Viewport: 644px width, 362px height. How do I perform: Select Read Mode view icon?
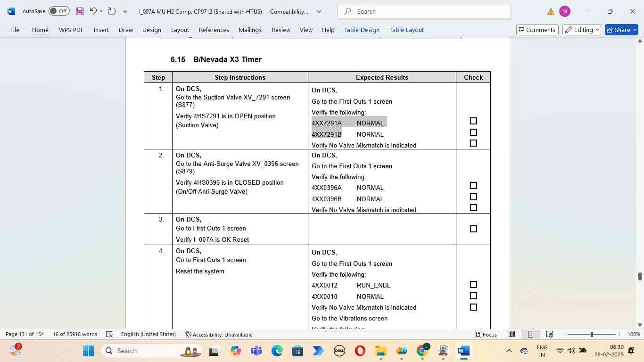tap(512, 334)
